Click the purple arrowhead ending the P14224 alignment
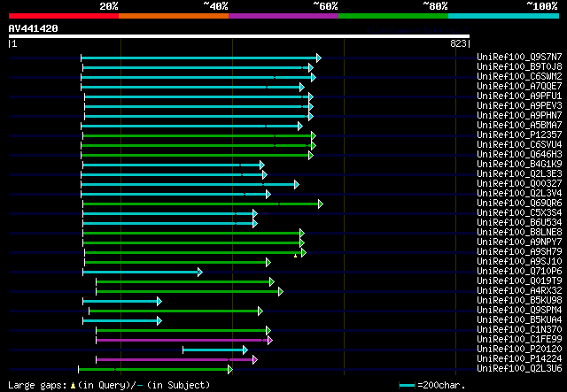Screen dimensions: 567x392 (255, 360)
